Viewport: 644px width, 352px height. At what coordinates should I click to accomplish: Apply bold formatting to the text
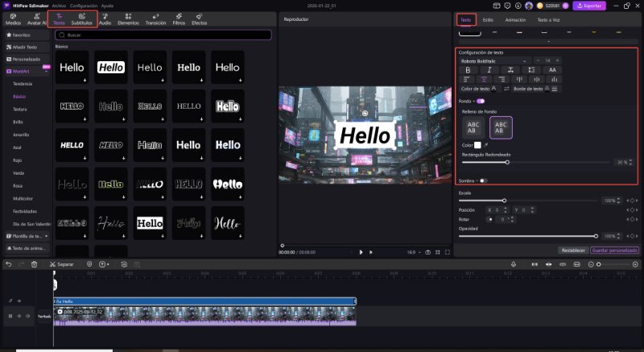[x=469, y=70]
